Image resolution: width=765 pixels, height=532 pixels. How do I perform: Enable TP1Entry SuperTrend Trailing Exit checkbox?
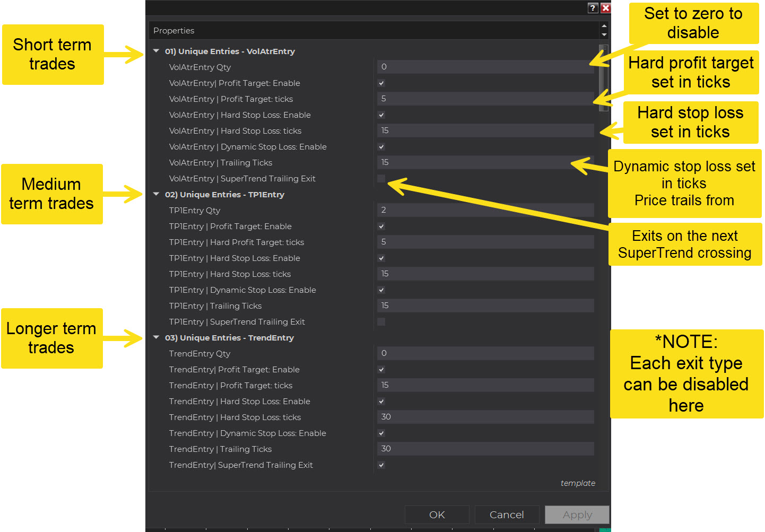(381, 322)
